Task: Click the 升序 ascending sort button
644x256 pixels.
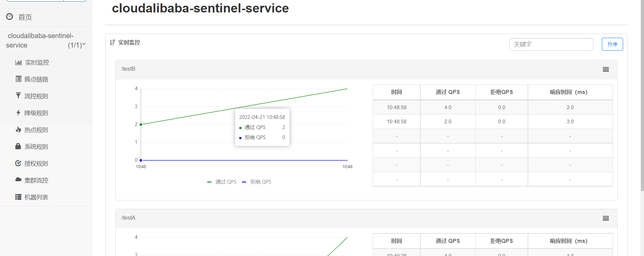Action: coord(612,44)
